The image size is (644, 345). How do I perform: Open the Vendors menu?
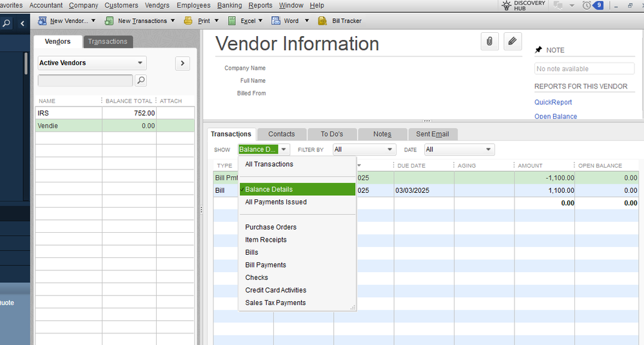coord(157,5)
